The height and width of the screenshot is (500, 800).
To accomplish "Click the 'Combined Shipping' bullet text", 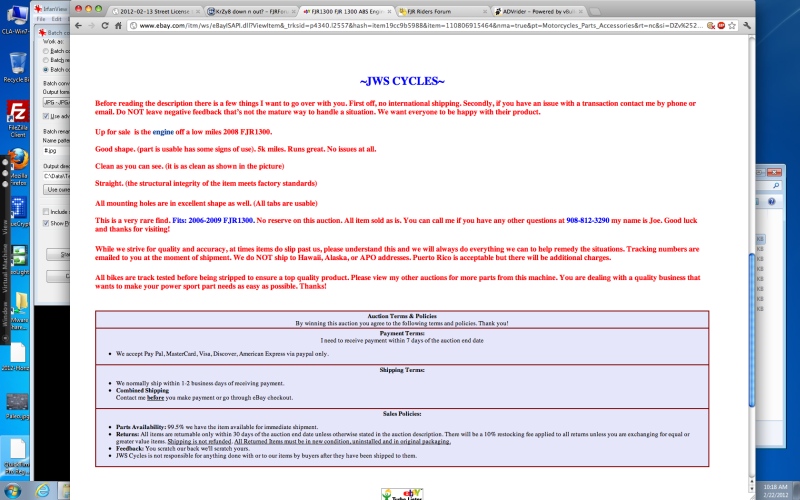I will (x=142, y=390).
